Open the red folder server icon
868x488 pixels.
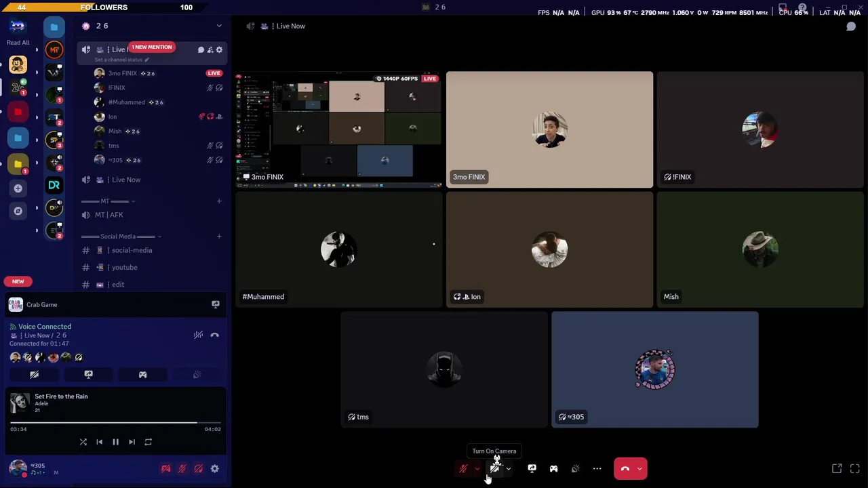click(x=18, y=112)
